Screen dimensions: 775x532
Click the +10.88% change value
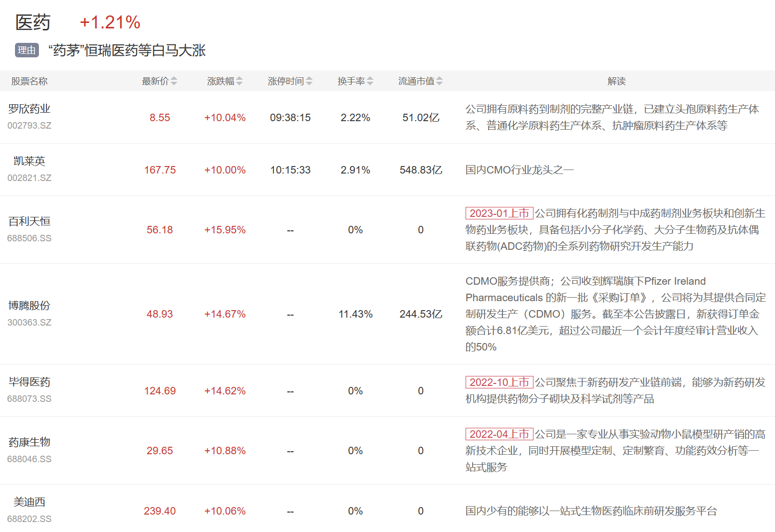225,451
